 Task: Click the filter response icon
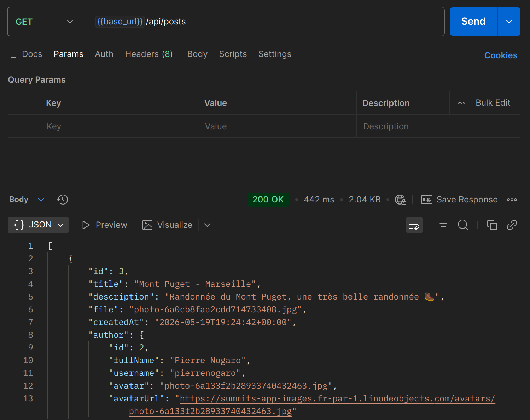click(443, 225)
